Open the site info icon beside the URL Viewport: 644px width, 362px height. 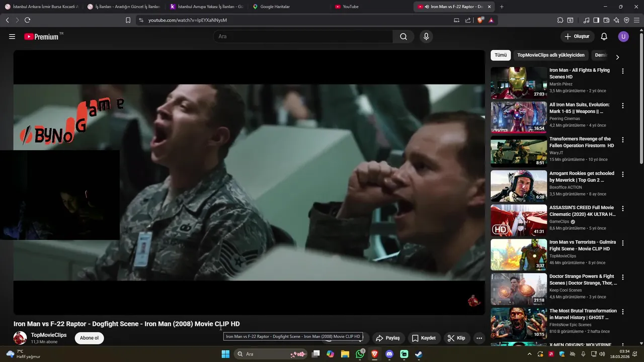pos(141,20)
